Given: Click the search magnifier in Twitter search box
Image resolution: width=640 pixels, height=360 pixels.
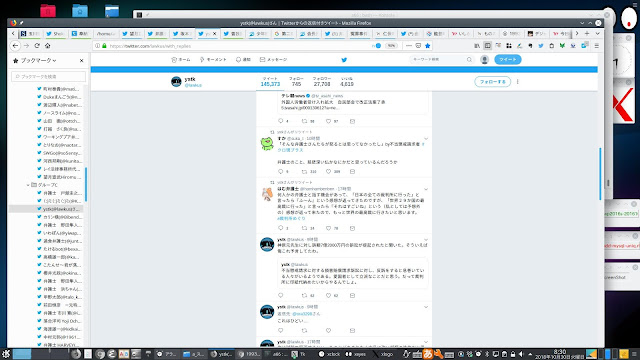Looking at the screenshot, I should (469, 60).
